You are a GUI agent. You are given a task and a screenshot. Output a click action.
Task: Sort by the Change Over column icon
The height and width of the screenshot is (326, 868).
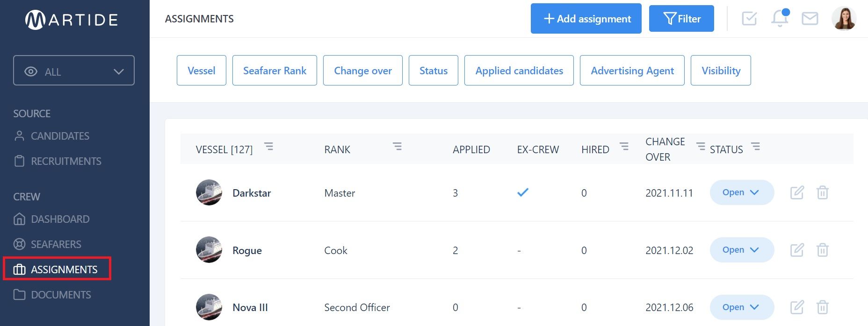click(x=701, y=146)
